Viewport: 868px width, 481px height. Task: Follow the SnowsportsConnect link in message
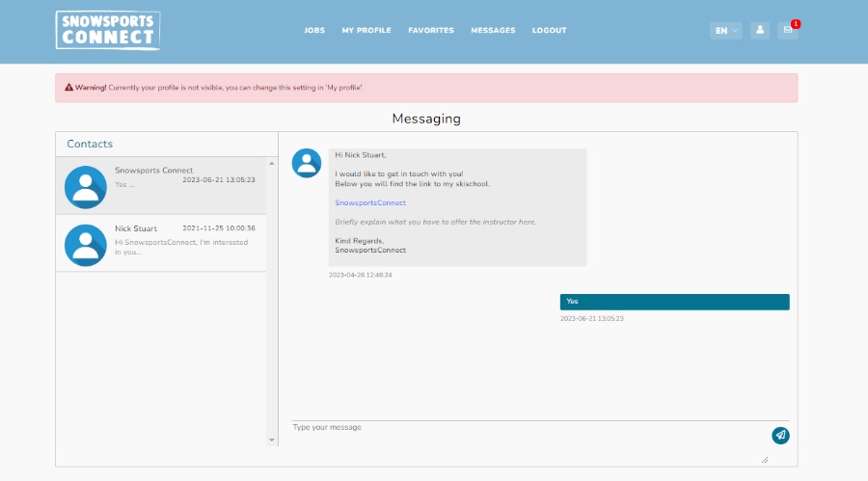(x=370, y=203)
